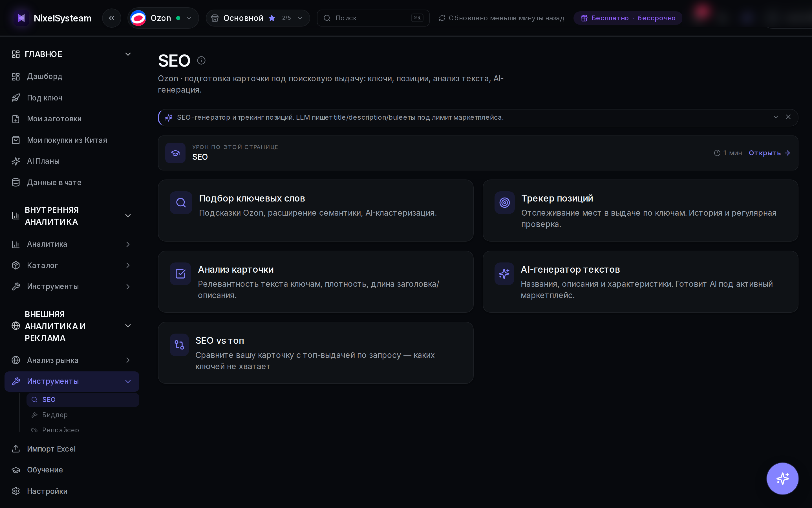Open Подбор ключевых слов card

click(x=316, y=211)
